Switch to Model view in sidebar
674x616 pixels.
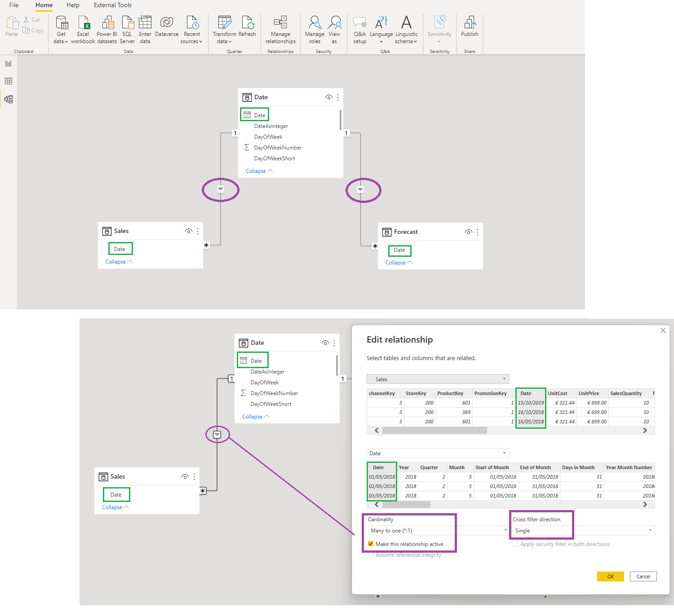[x=9, y=99]
